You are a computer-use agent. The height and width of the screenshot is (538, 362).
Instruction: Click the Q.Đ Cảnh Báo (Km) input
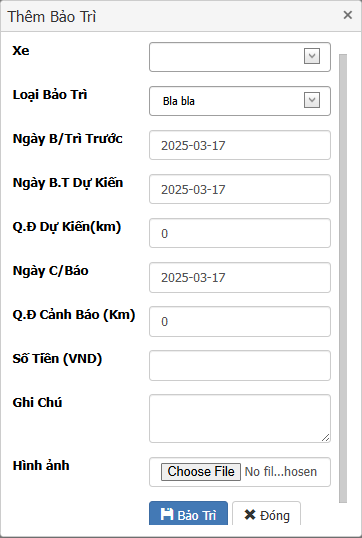point(240,321)
